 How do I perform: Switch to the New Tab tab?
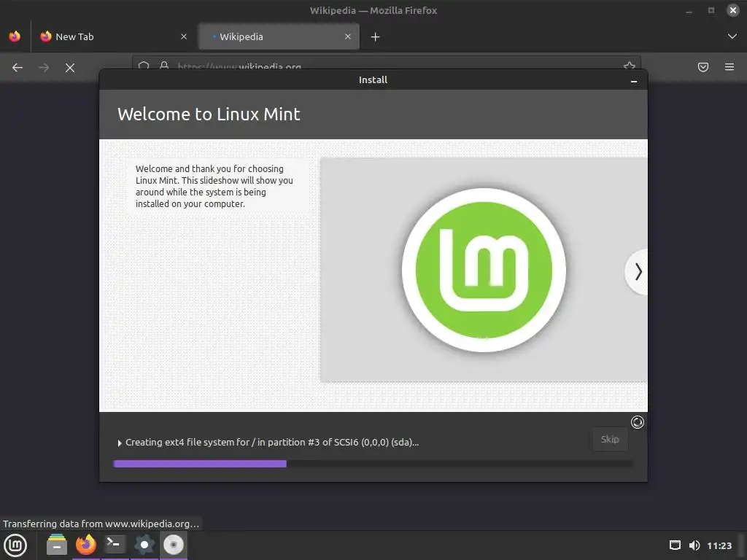point(113,36)
